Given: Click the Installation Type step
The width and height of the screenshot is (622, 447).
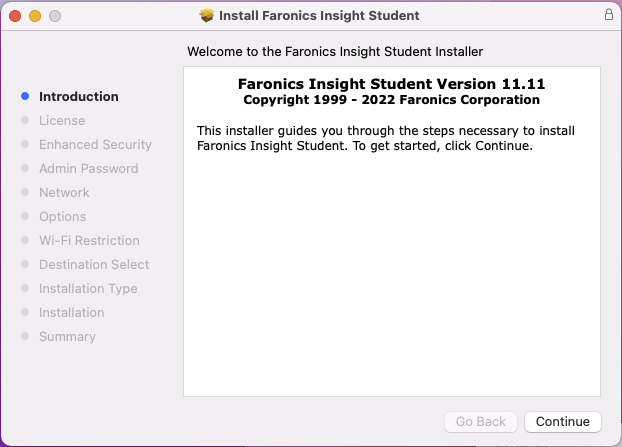Looking at the screenshot, I should point(88,289).
